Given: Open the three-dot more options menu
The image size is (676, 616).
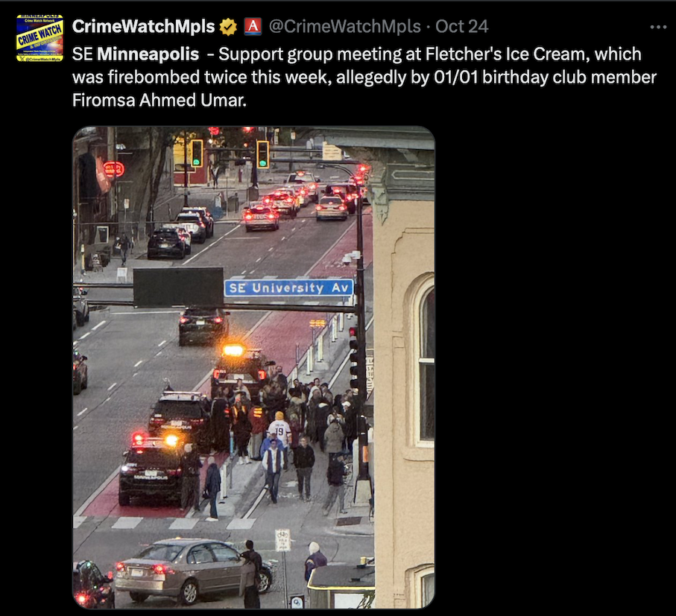Looking at the screenshot, I should 658,27.
